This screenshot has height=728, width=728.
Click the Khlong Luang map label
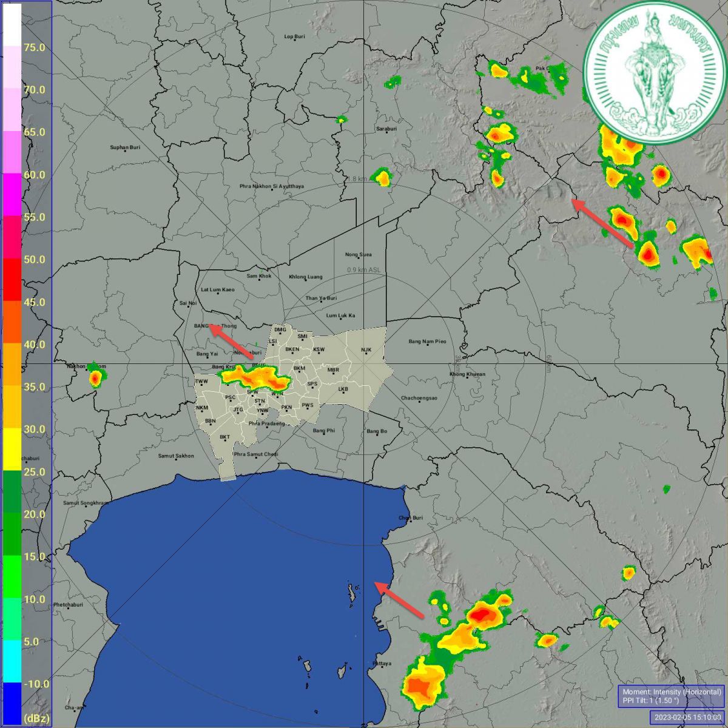tap(306, 277)
